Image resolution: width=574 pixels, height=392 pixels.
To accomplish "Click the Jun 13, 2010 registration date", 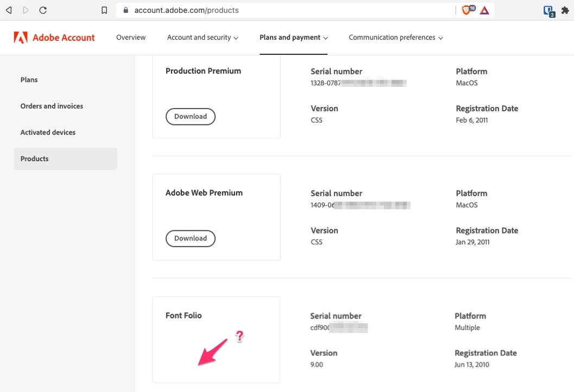I will (x=472, y=364).
